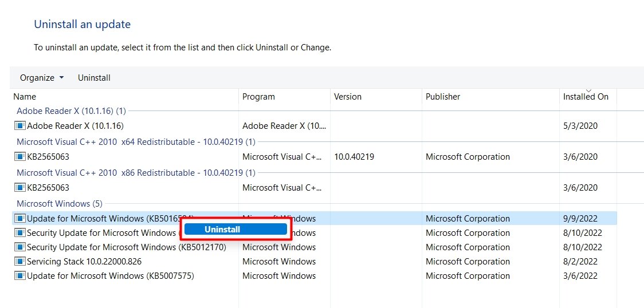Collapse the Adobe Reader X (10.1.16) group header
This screenshot has width=644, height=308.
[71, 110]
